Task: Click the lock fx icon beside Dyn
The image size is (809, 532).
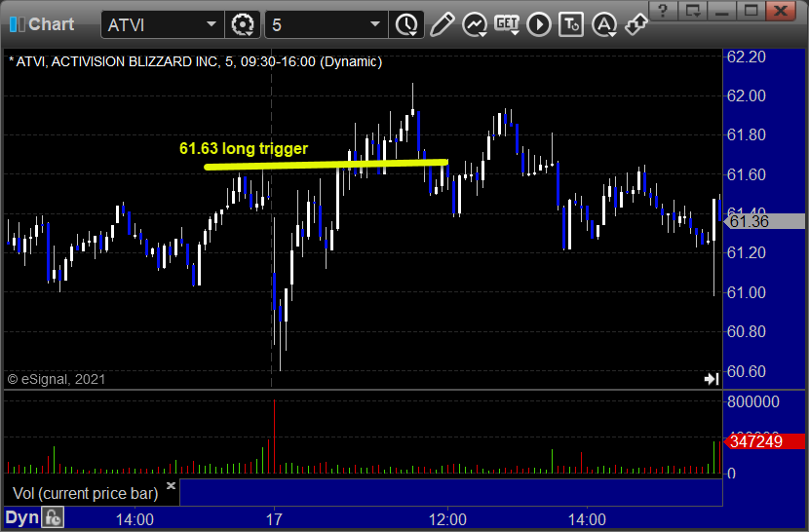Action: (53, 517)
